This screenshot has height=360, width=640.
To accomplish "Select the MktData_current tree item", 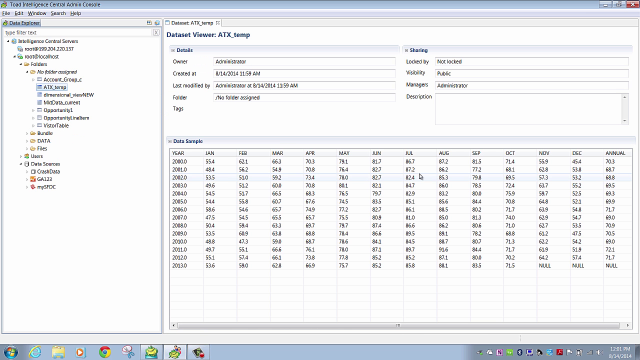I will (x=62, y=102).
